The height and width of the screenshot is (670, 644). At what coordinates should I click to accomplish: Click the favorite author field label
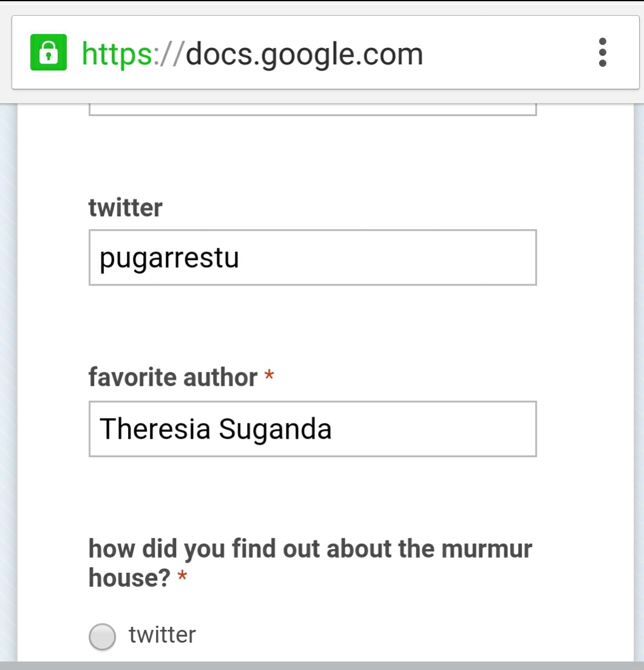click(x=173, y=377)
